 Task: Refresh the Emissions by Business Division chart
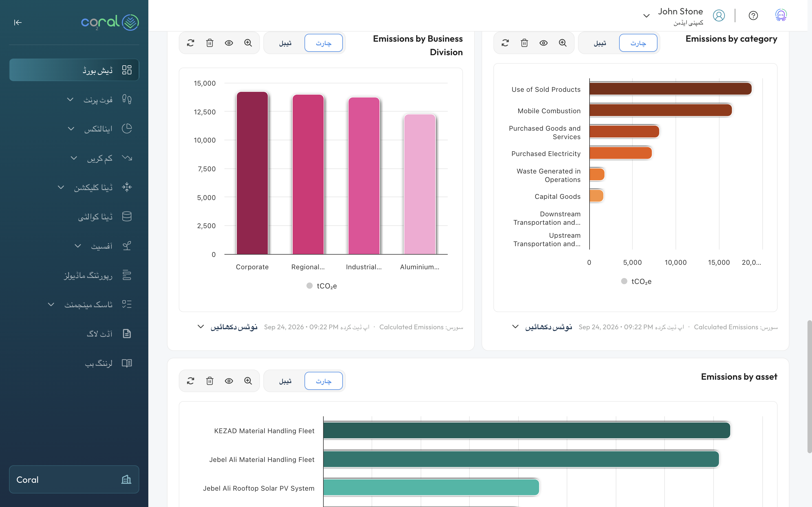click(x=191, y=43)
